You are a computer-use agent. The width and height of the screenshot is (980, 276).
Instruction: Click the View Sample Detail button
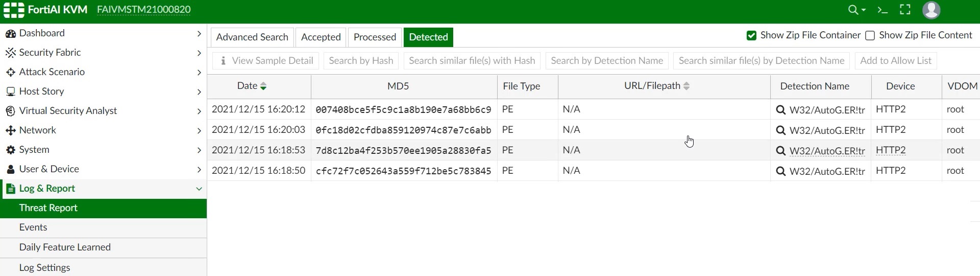pos(266,61)
